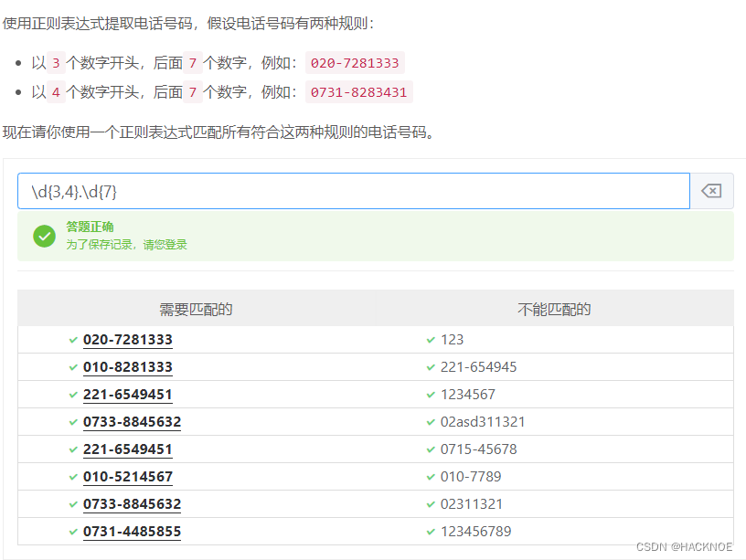Select the 02311321 non-match entry
Screen dimensions: 746x560
[472, 504]
